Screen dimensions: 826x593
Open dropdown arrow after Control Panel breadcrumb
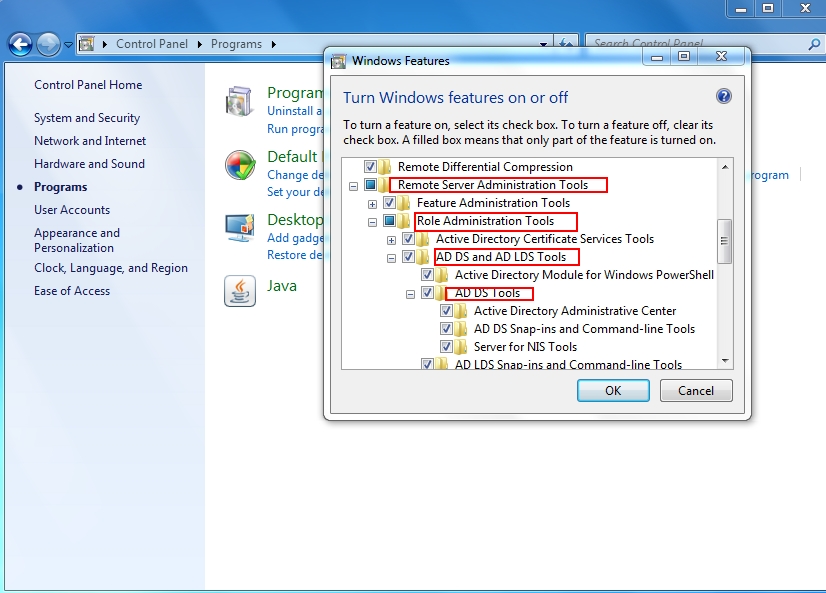click(x=200, y=44)
